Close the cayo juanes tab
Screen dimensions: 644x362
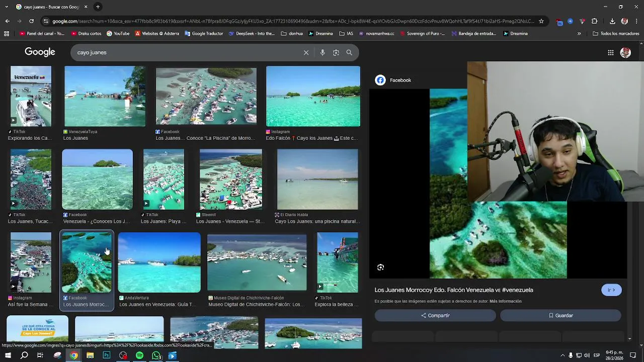(86, 7)
